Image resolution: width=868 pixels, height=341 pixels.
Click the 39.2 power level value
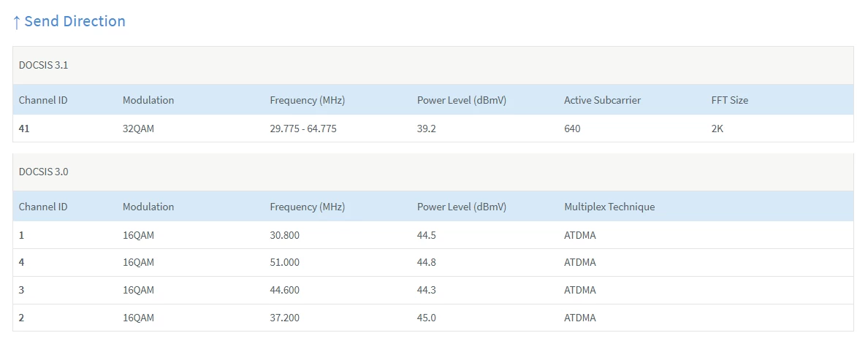tap(427, 129)
